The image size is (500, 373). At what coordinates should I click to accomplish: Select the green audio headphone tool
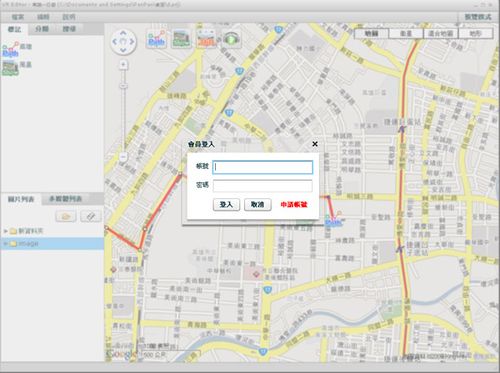(231, 39)
